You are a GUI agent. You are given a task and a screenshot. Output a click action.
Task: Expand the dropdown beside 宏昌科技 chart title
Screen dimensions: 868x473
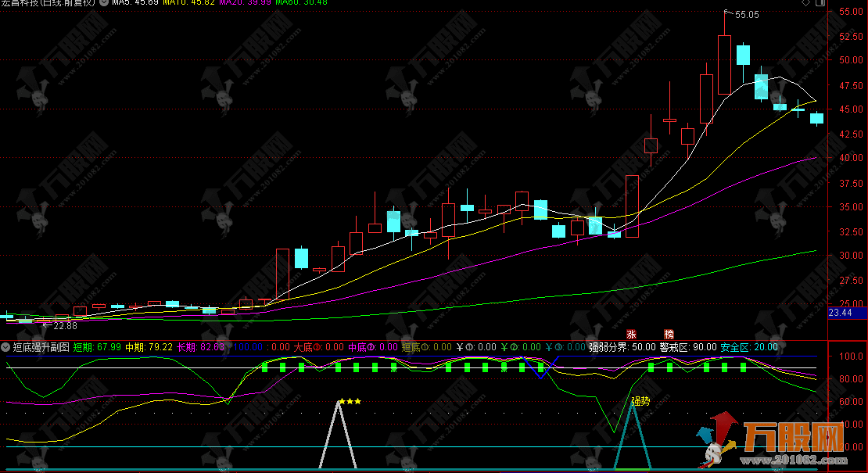(x=105, y=3)
